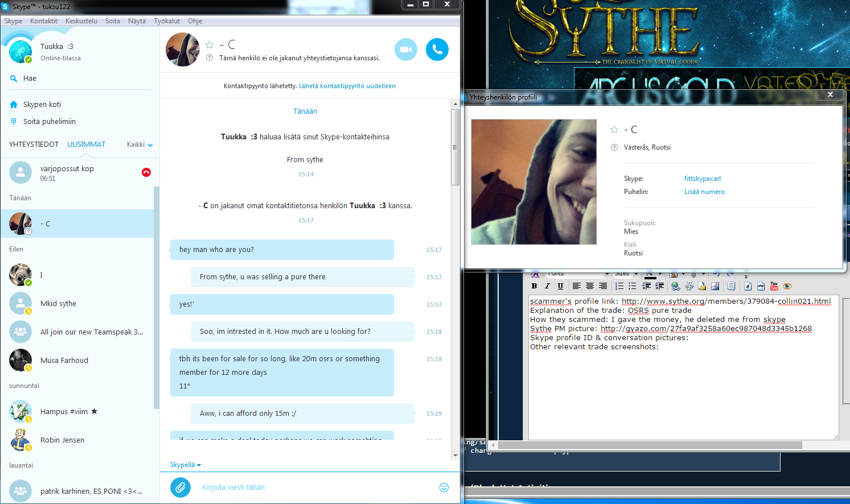Viewport: 850px width, 504px height.
Task: Open the search (Hae) magnifier icon
Action: click(x=14, y=79)
